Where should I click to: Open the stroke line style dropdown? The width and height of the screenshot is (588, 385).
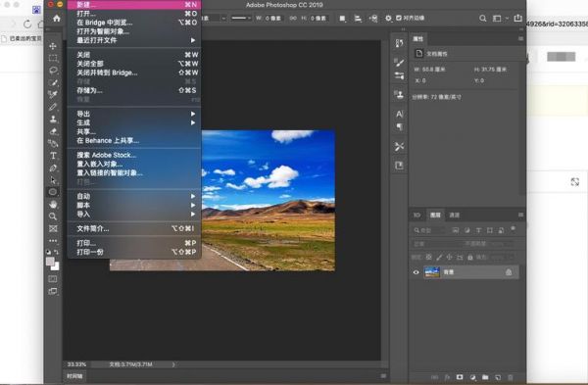[241, 18]
